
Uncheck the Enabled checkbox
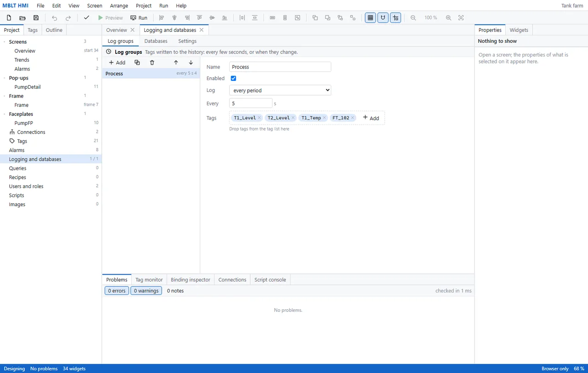(233, 79)
